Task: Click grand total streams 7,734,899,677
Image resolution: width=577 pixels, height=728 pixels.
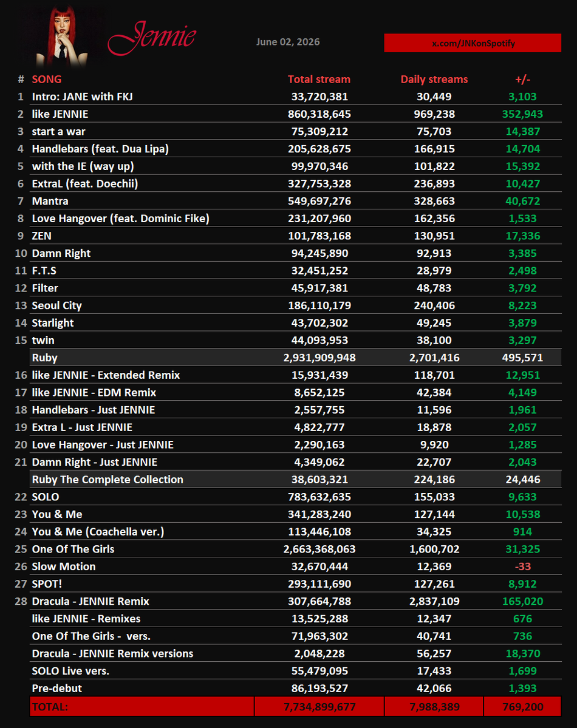Action: tap(319, 707)
